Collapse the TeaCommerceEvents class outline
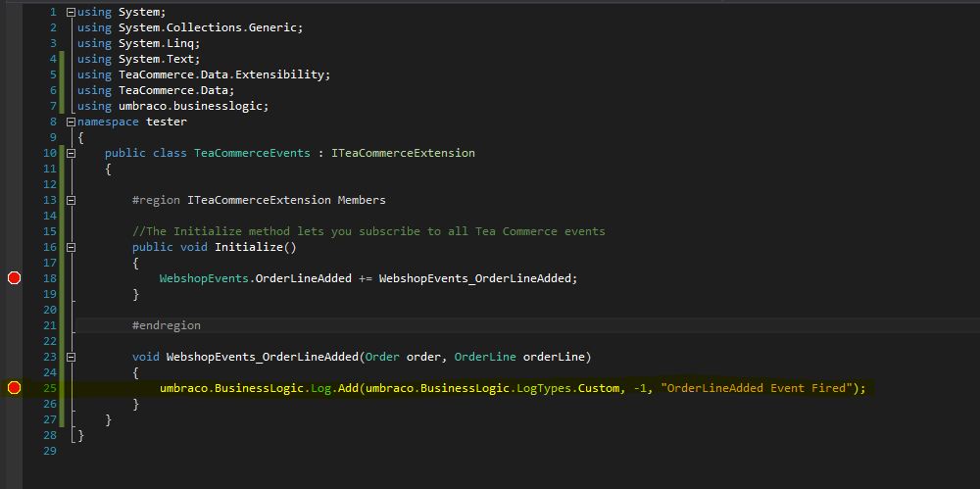Image resolution: width=980 pixels, height=489 pixels. tap(71, 153)
